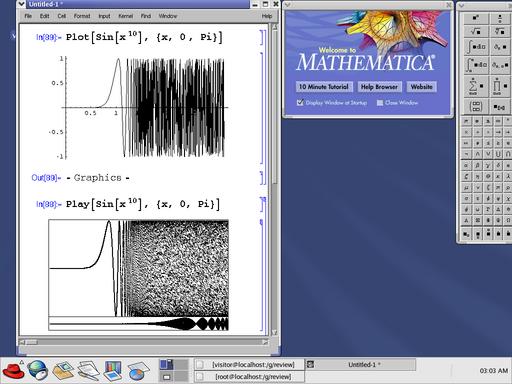The height and width of the screenshot is (384, 512).
Task: Select the Play graphics cell bracket
Action: [x=262, y=275]
